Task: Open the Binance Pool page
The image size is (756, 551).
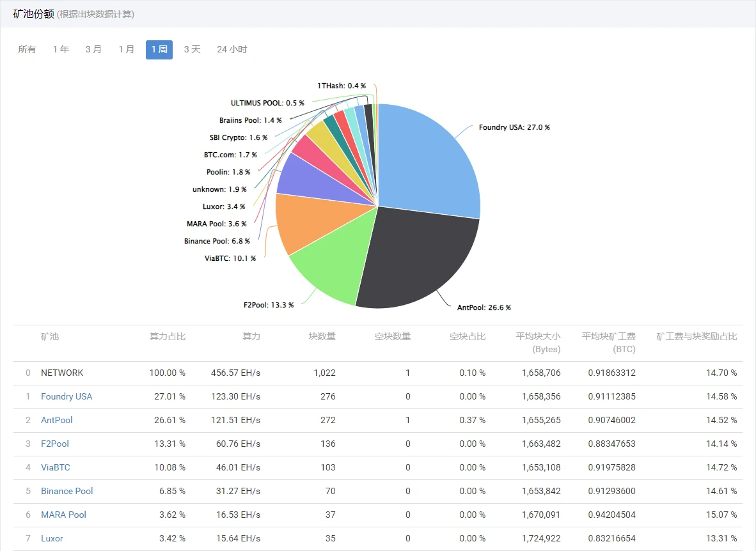Action: pyautogui.click(x=67, y=491)
